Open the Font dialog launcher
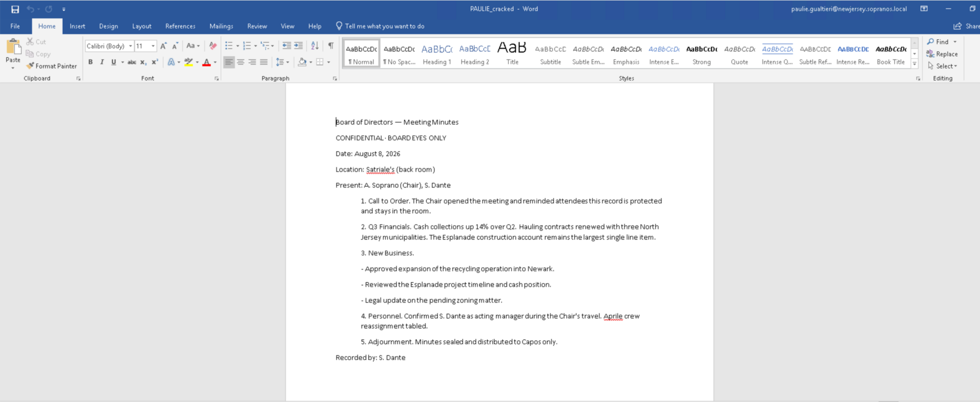The image size is (980, 402). [217, 78]
